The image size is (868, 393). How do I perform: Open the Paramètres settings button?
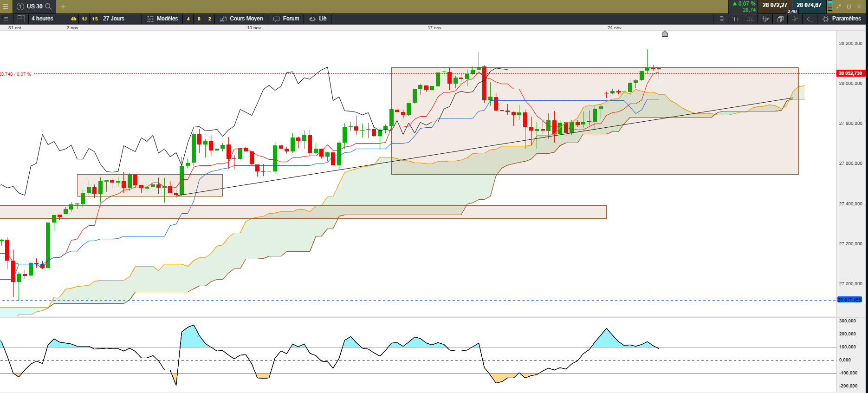pos(842,19)
